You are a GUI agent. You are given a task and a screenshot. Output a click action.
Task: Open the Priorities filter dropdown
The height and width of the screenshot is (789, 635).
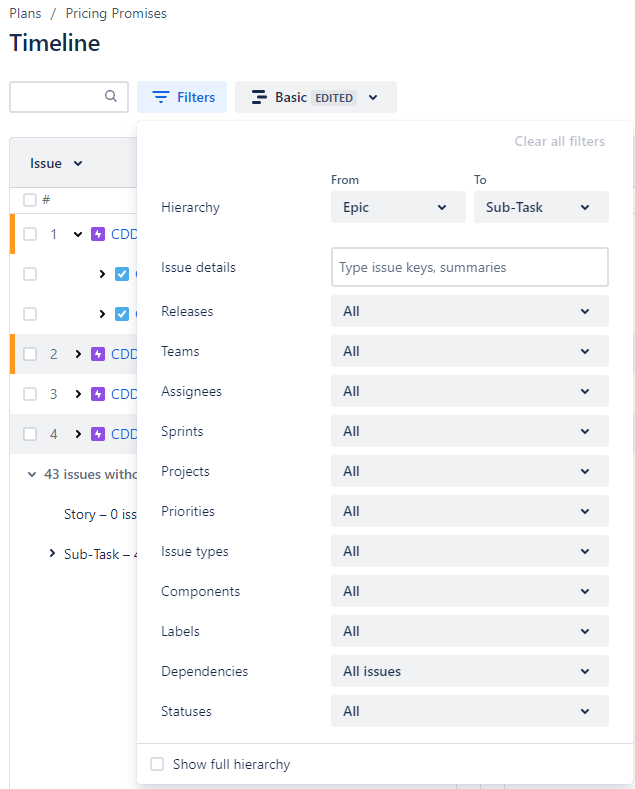[x=469, y=511]
